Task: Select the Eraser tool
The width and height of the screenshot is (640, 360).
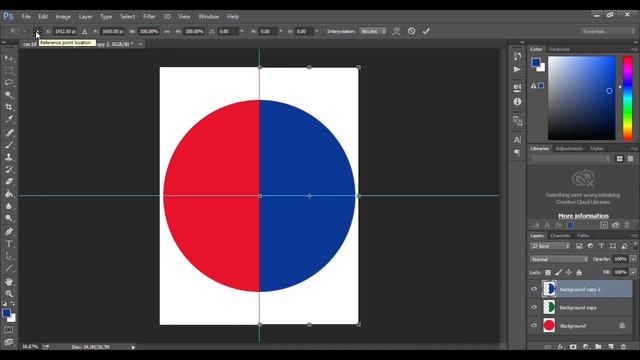Action: pos(9,182)
